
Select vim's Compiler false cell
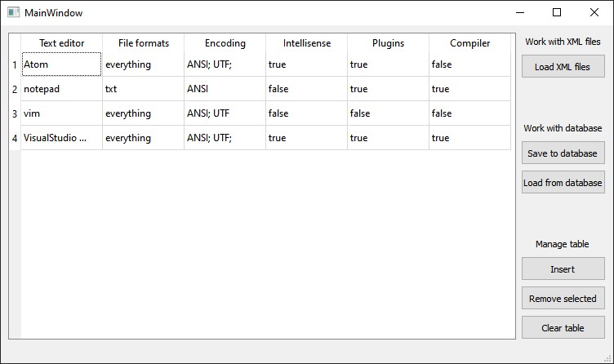point(470,113)
